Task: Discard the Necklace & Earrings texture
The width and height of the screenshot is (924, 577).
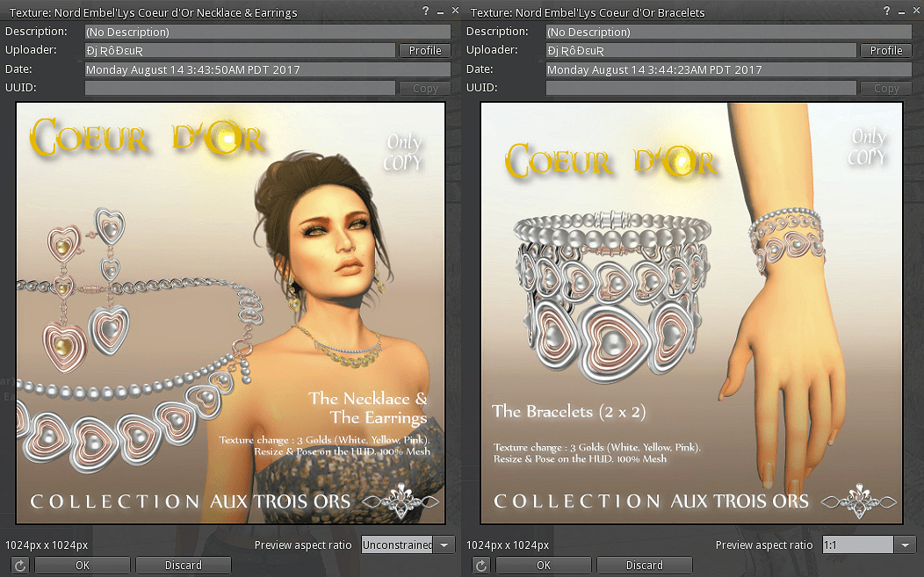Action: [x=183, y=565]
